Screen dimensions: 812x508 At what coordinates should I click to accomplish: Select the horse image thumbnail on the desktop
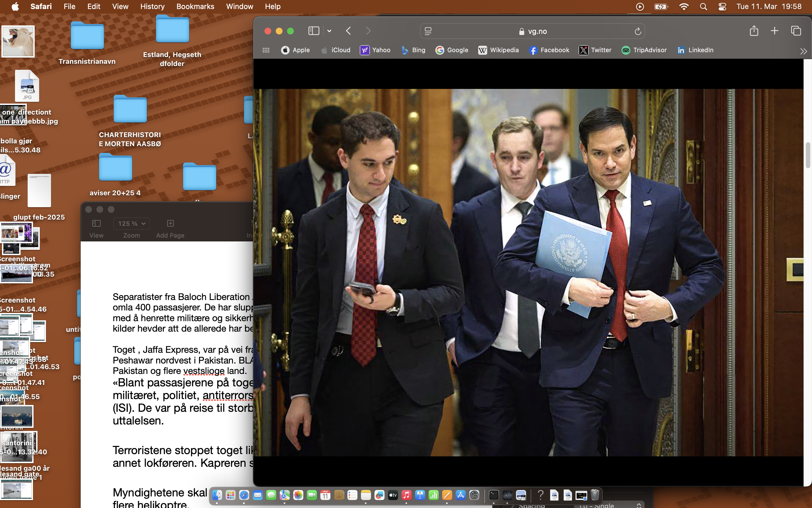click(18, 41)
